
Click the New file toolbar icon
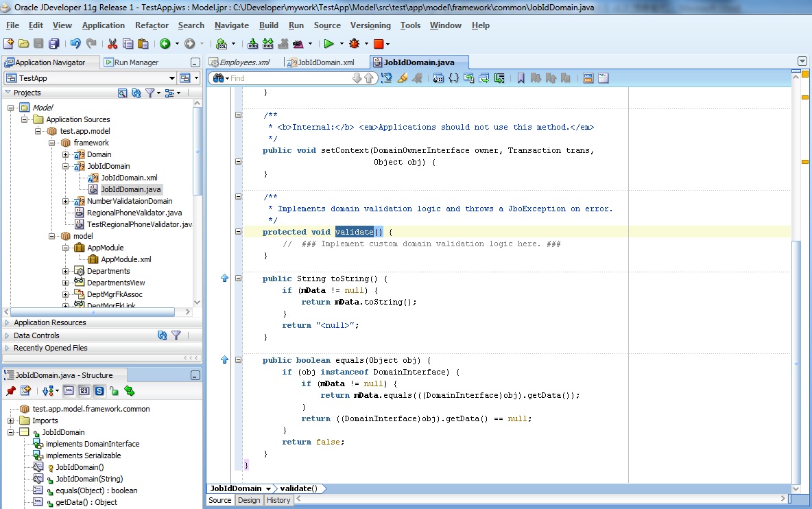coord(8,44)
